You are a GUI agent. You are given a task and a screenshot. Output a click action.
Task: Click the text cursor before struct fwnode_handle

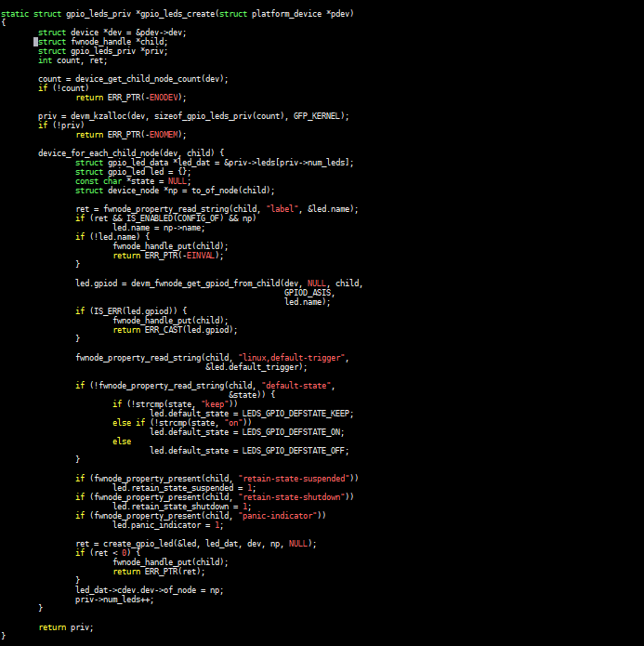pyautogui.click(x=36, y=42)
